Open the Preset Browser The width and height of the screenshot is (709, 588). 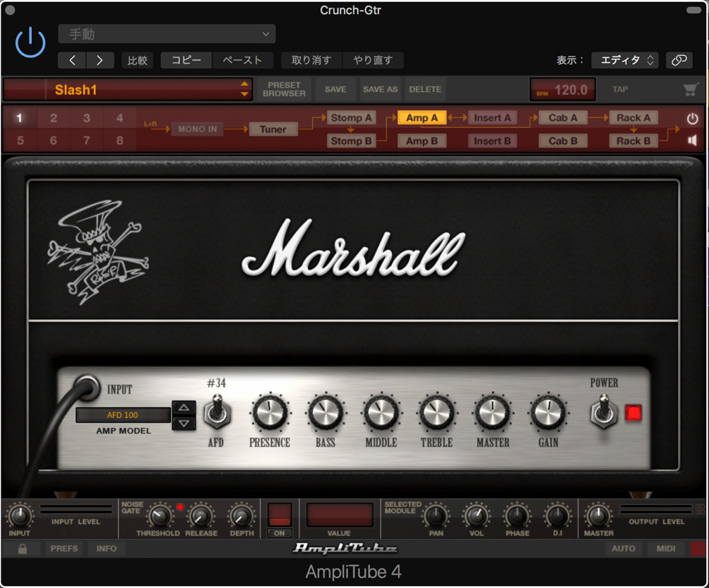pos(284,90)
